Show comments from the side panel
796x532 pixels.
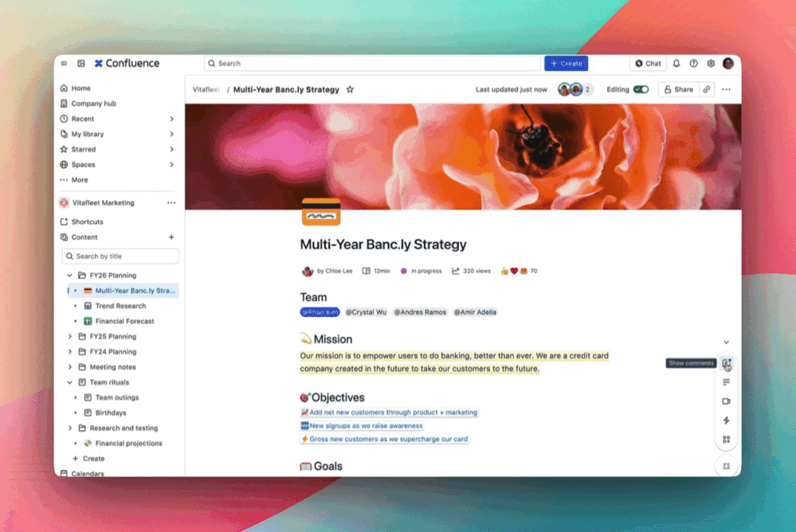pyautogui.click(x=727, y=363)
